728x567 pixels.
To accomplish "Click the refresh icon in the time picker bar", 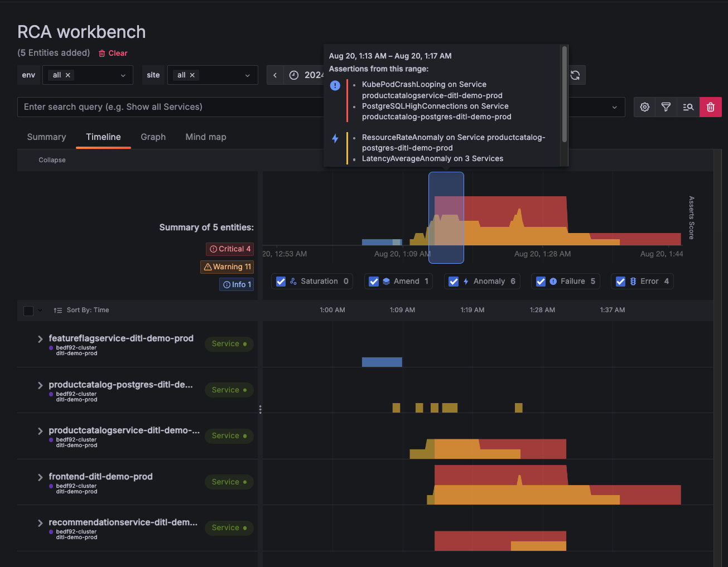I will click(575, 75).
